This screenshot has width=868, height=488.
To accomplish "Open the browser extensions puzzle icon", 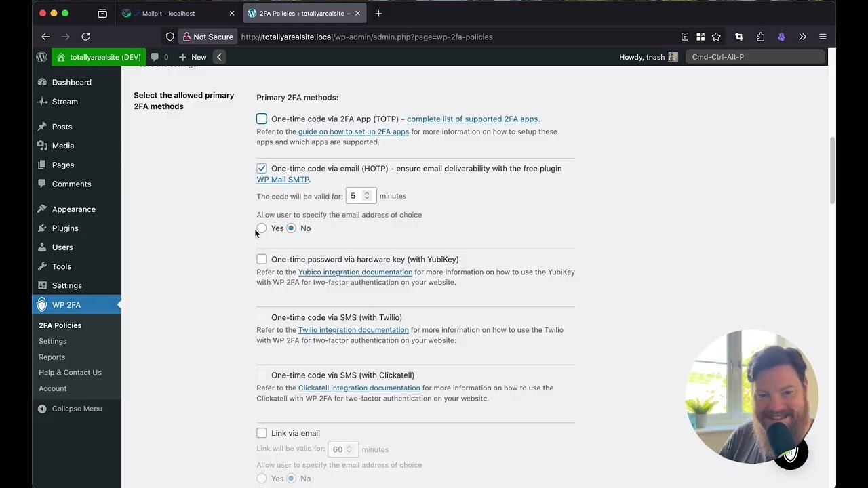I will click(x=760, y=37).
